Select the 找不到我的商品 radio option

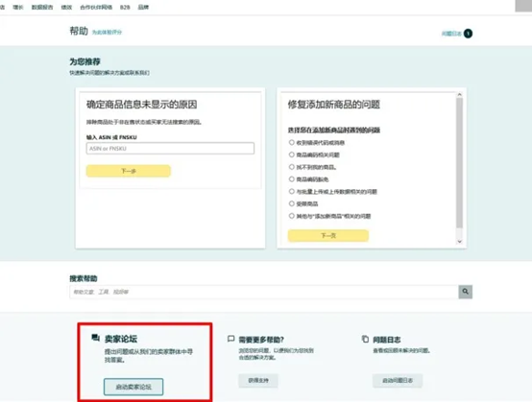coord(291,167)
